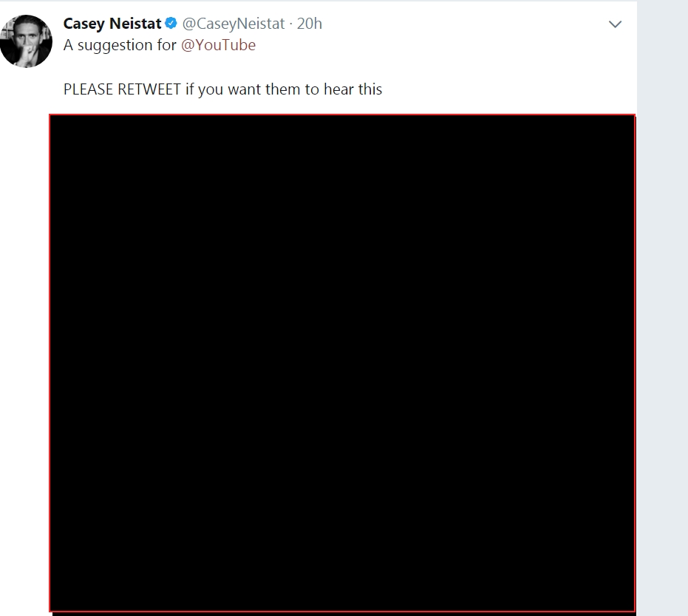
Task: Click the word "RETWEET" in the tweet
Action: click(x=149, y=89)
